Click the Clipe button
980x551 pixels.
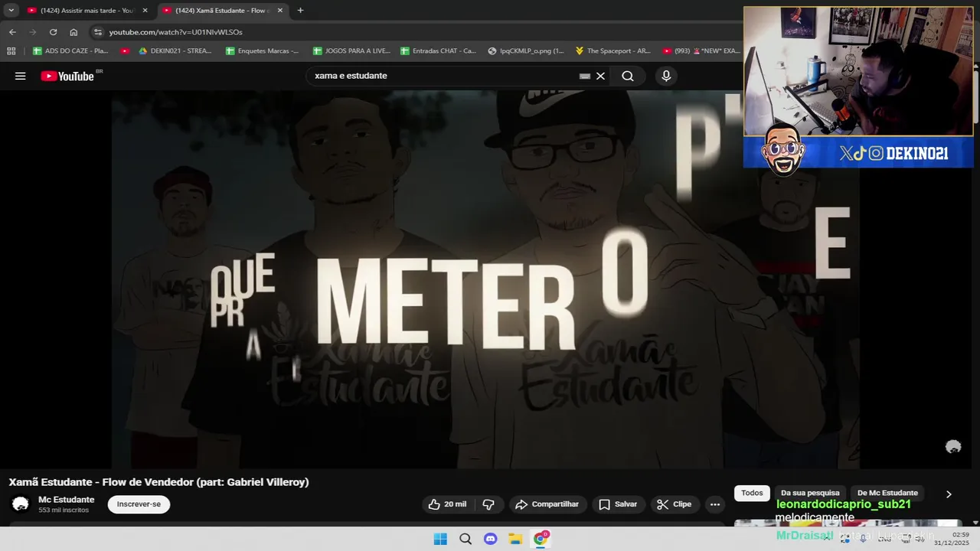[x=674, y=504]
